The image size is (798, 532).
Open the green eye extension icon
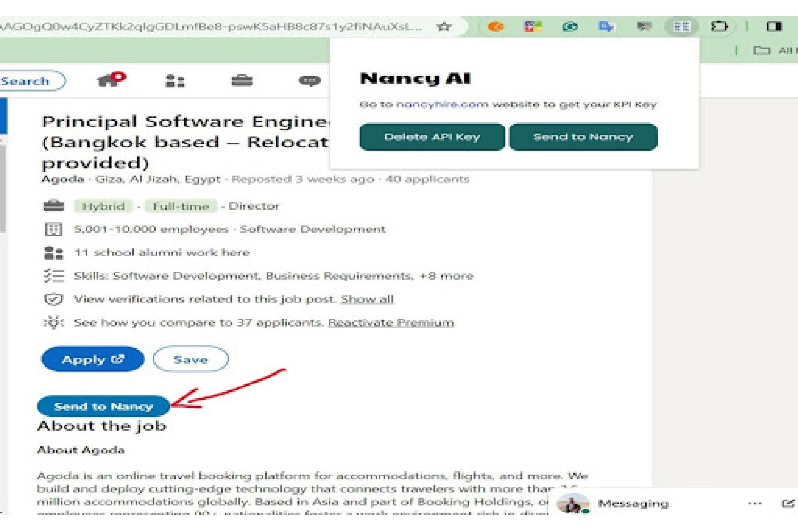570,27
